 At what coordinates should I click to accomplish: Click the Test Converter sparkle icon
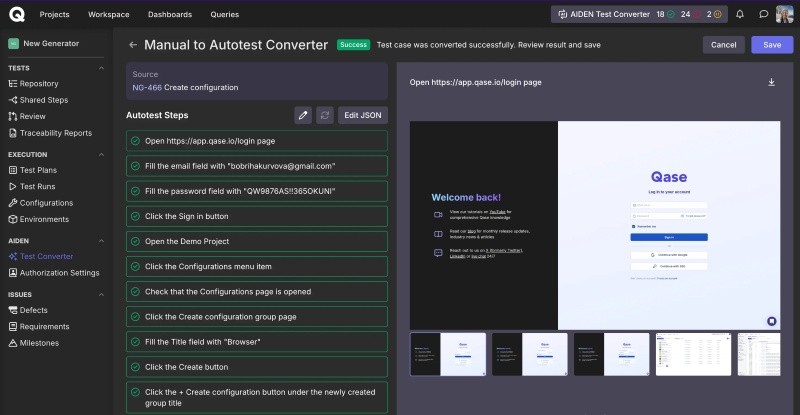pyautogui.click(x=13, y=256)
